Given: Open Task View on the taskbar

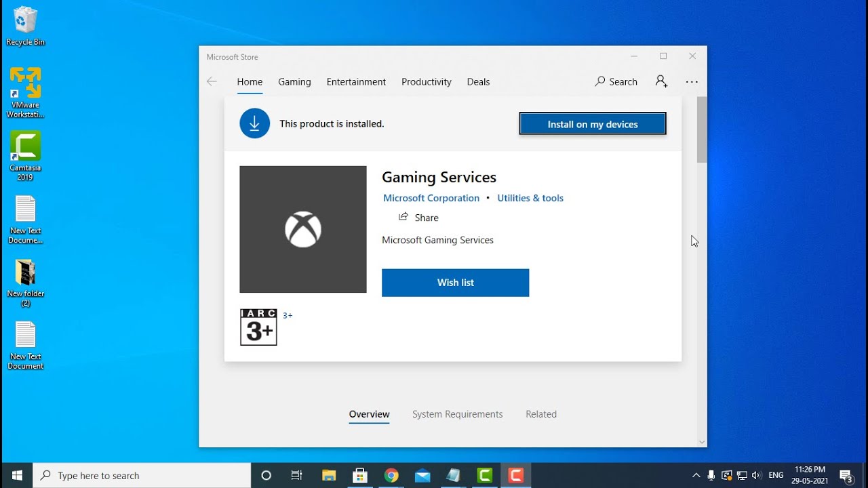Looking at the screenshot, I should coord(297,475).
